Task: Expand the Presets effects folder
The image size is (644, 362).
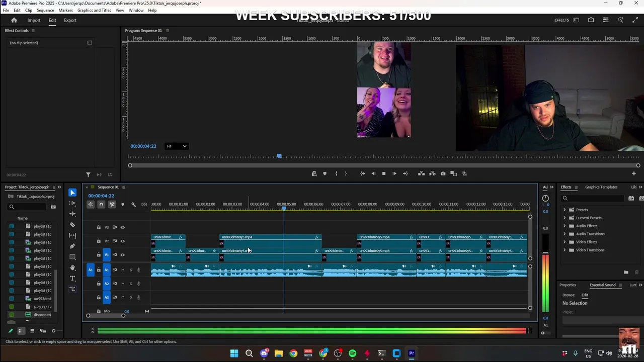Action: [x=565, y=210]
